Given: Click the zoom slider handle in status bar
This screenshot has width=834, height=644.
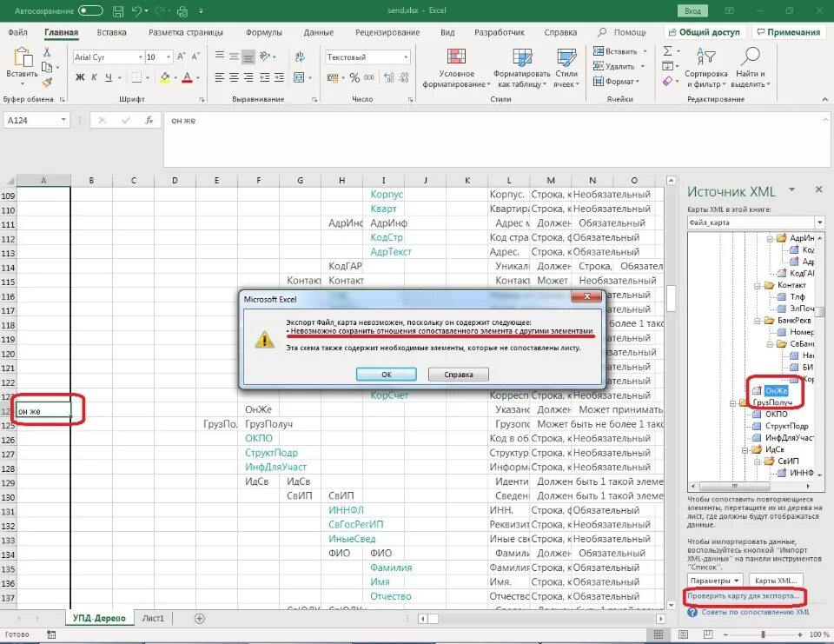Looking at the screenshot, I should 764,634.
